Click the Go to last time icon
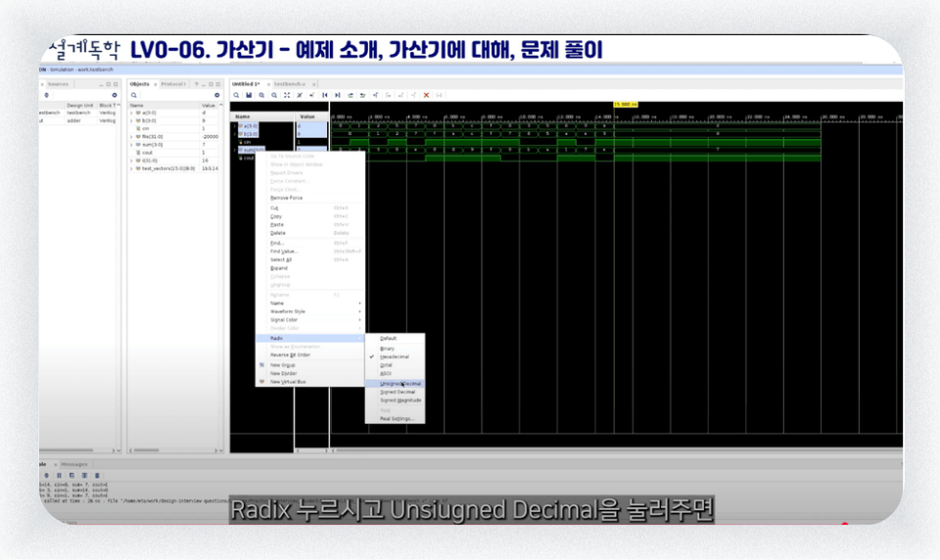The height and width of the screenshot is (560, 940). pos(338,95)
